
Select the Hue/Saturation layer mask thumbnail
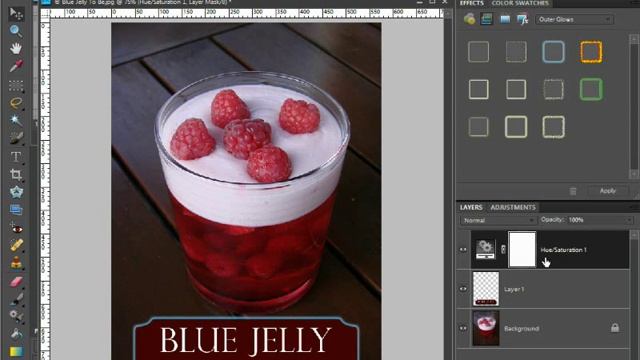[x=522, y=249]
